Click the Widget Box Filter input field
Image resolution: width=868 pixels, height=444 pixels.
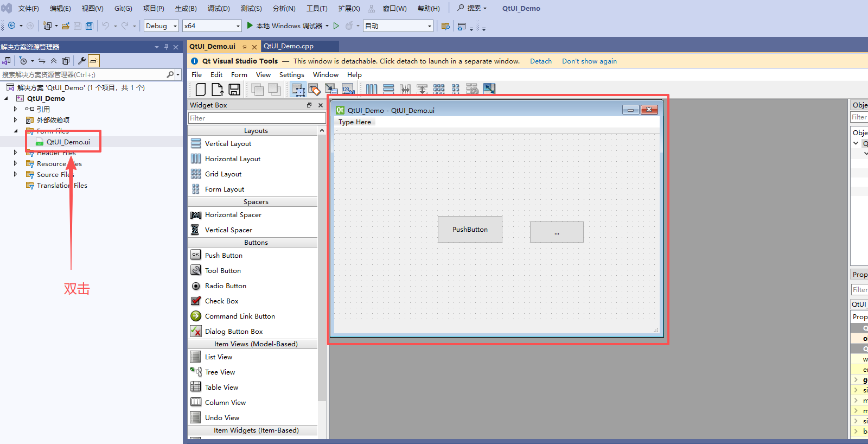(257, 118)
